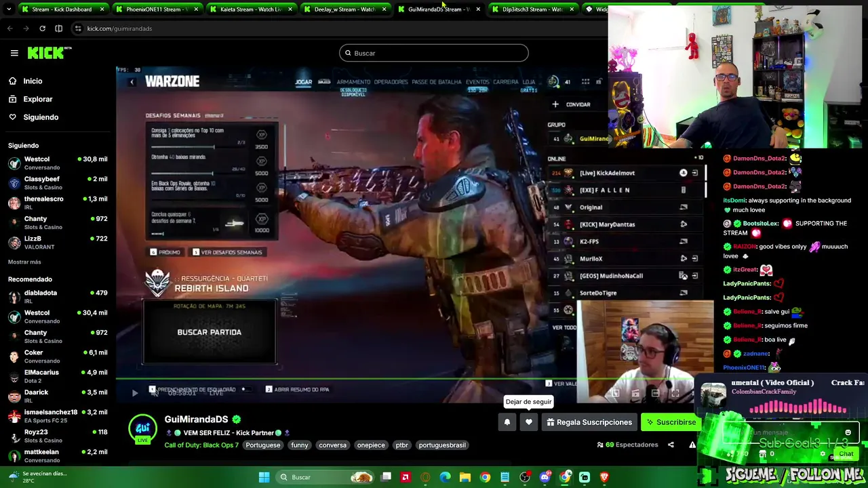The width and height of the screenshot is (868, 488).
Task: Focus the Kick Buscar search field
Action: 434,53
